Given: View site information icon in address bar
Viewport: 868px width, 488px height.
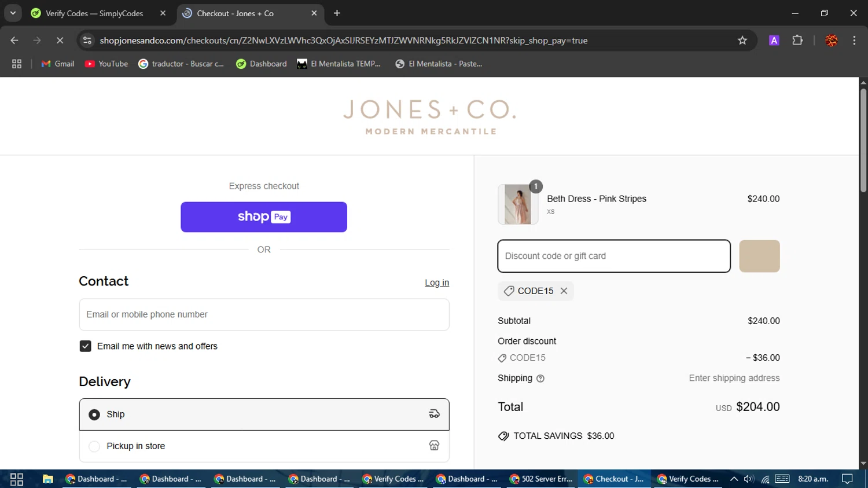Looking at the screenshot, I should 87,41.
